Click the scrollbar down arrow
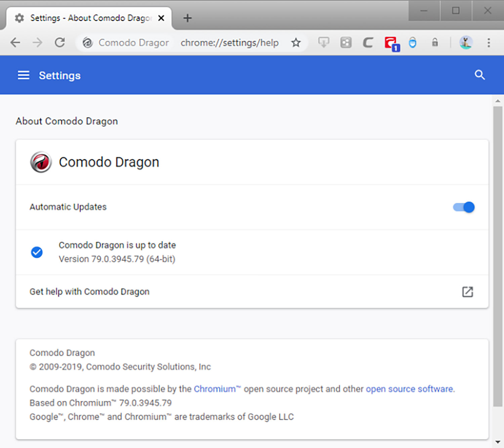 498,442
